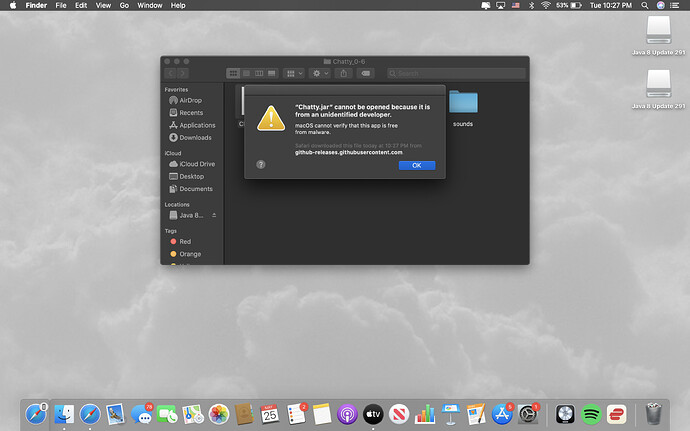690x431 pixels.
Task: Open Notes from the Dock
Action: (x=322, y=414)
